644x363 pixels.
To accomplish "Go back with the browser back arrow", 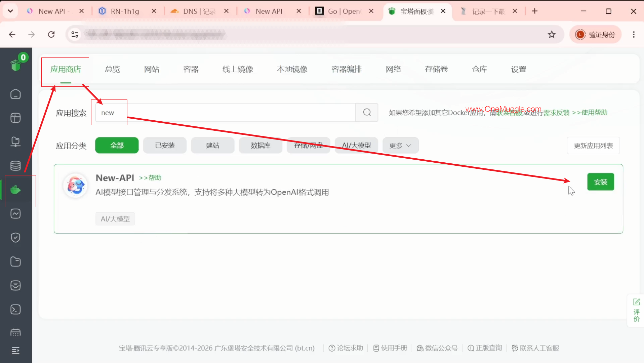I will coord(12,34).
